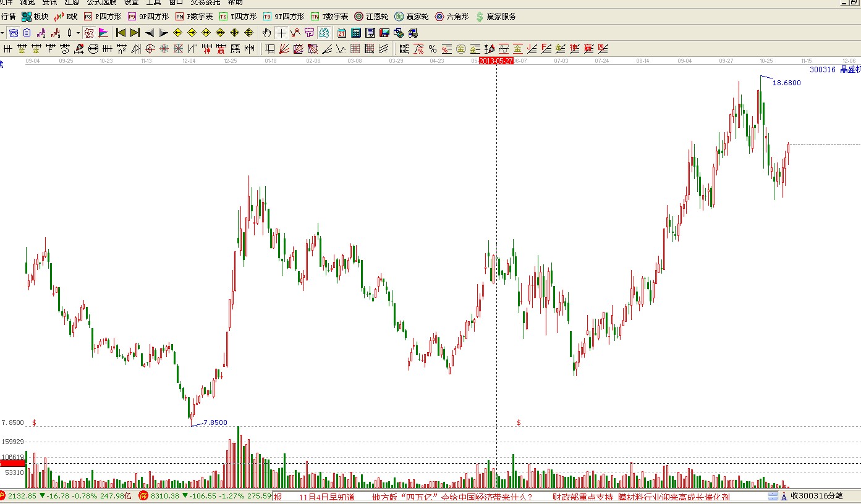Toggle the crosshair cursor mode
This screenshot has width=861, height=504.
pyautogui.click(x=281, y=33)
